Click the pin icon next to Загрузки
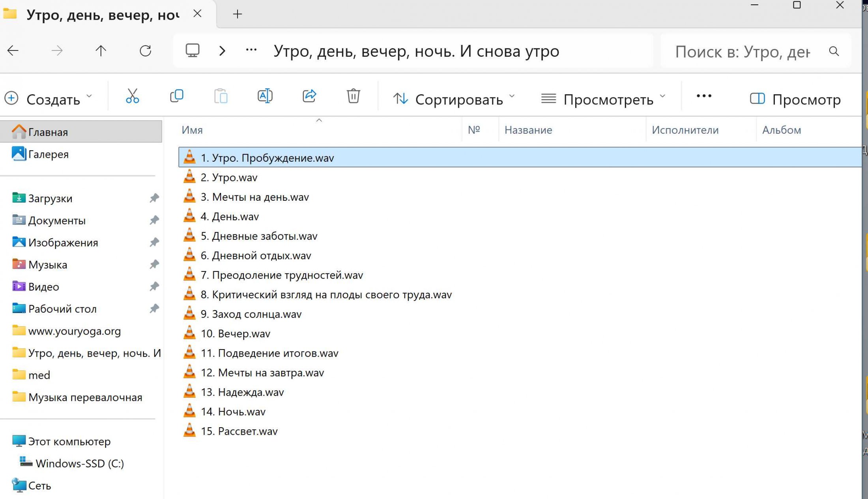 [154, 198]
